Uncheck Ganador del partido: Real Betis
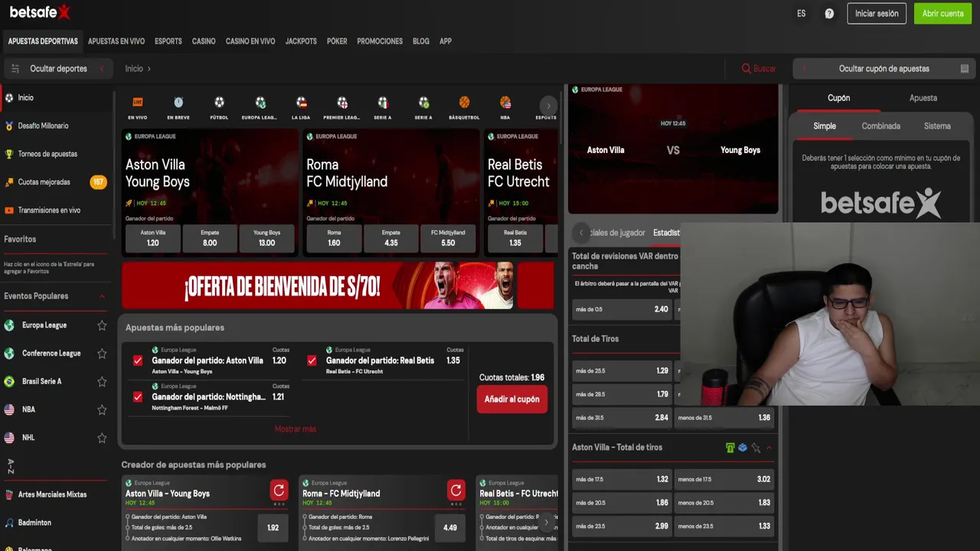 [312, 360]
